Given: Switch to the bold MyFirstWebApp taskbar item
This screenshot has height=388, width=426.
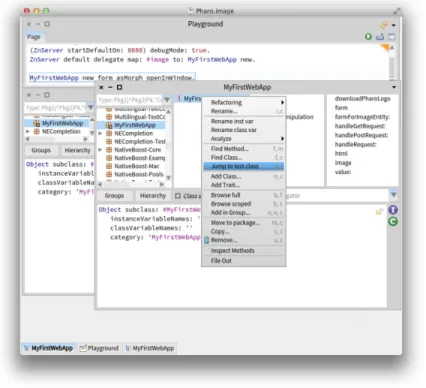Looking at the screenshot, I should [49, 348].
